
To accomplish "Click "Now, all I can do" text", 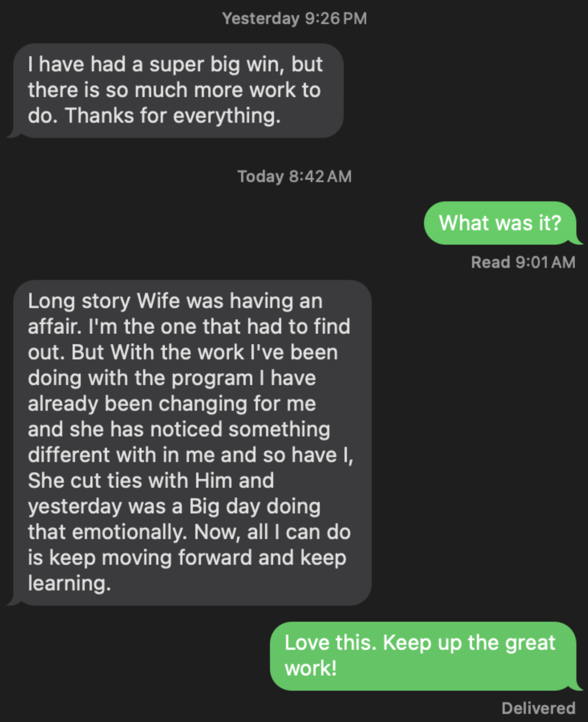I will coord(272,532).
